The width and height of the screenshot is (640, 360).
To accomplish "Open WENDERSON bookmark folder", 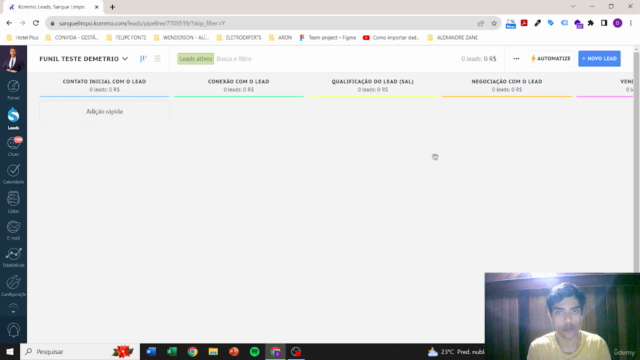I will (181, 38).
